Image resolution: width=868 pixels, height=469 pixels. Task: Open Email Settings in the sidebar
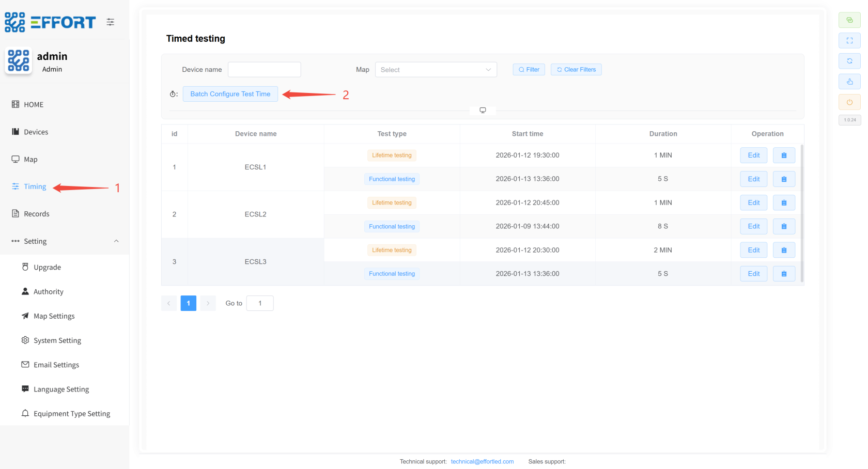coord(56,365)
